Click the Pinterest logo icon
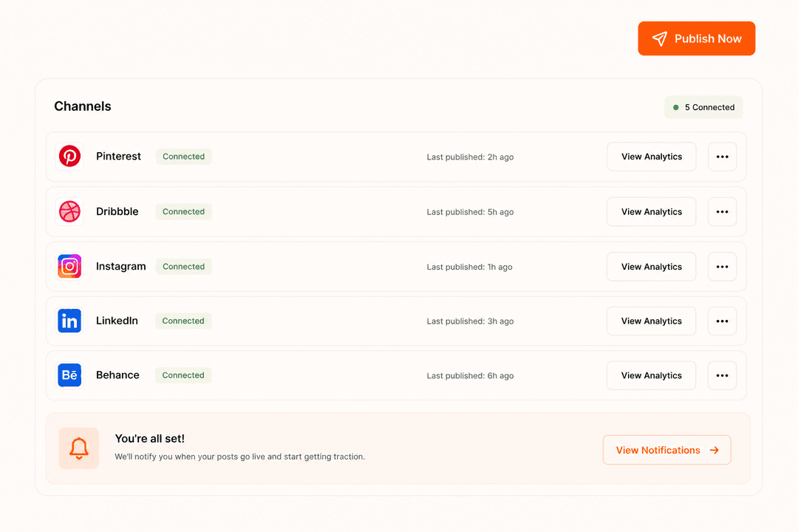This screenshot has width=798, height=532. point(69,157)
